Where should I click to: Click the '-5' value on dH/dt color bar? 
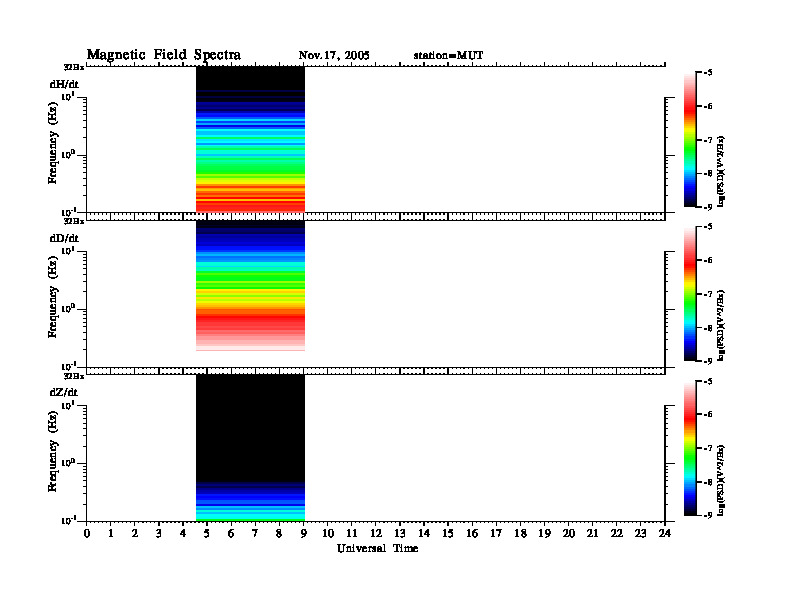click(x=708, y=73)
